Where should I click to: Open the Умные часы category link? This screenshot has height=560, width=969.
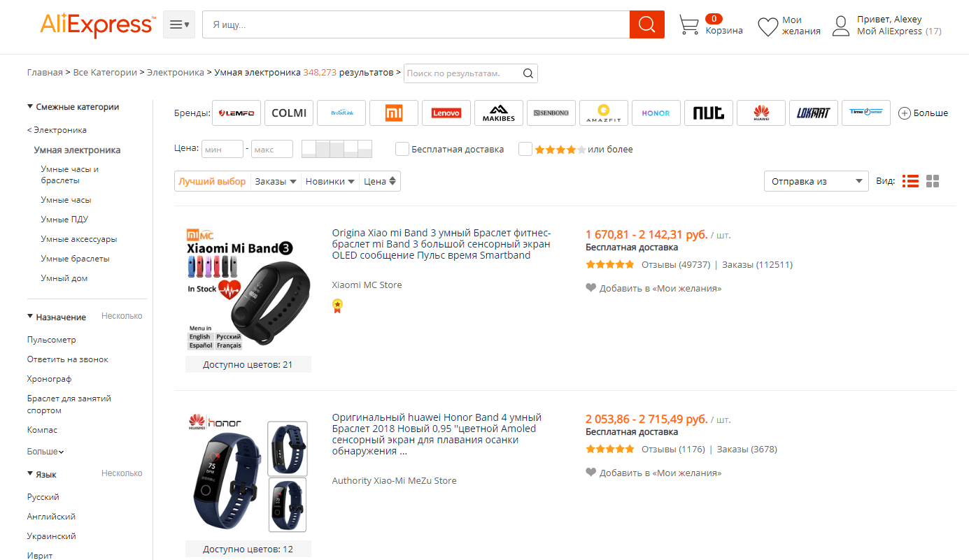[x=66, y=200]
